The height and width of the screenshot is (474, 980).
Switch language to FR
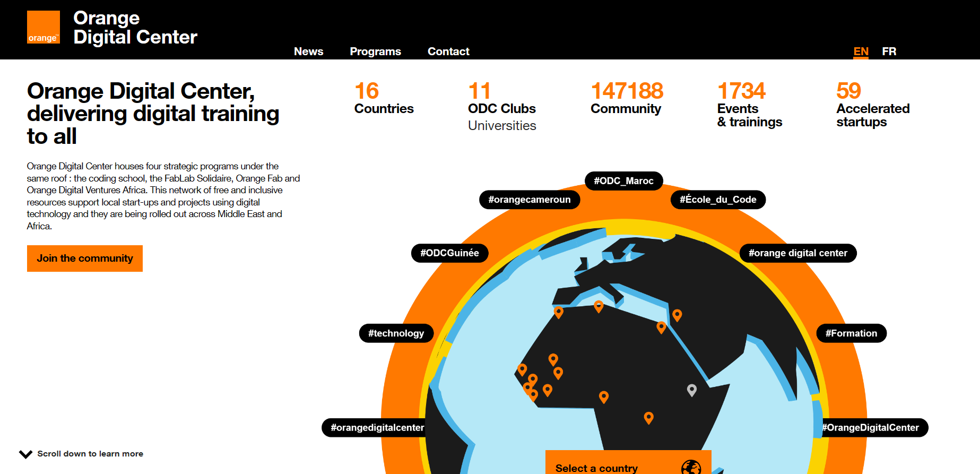pos(889,51)
